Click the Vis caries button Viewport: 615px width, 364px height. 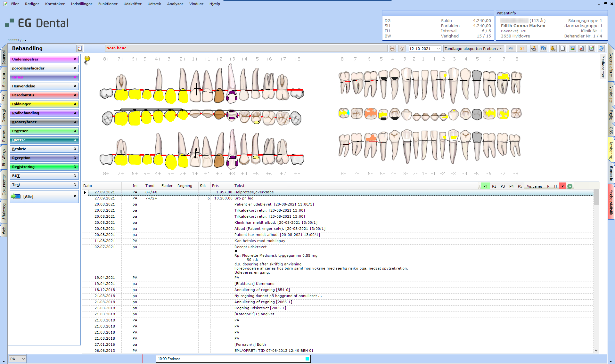[x=535, y=186]
